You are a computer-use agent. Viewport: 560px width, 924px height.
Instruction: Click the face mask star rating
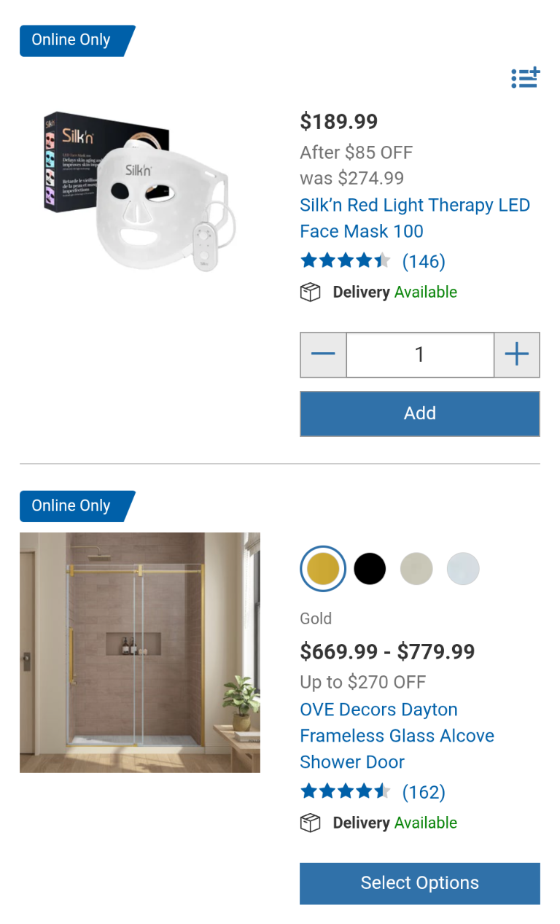click(x=345, y=261)
